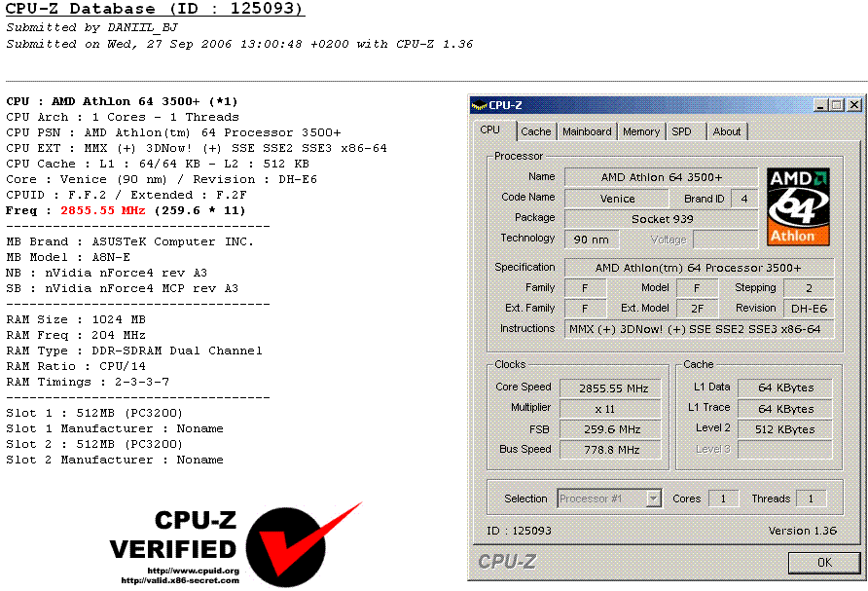The width and height of the screenshot is (868, 591).
Task: Click the Stepping field value 2
Action: [x=809, y=288]
